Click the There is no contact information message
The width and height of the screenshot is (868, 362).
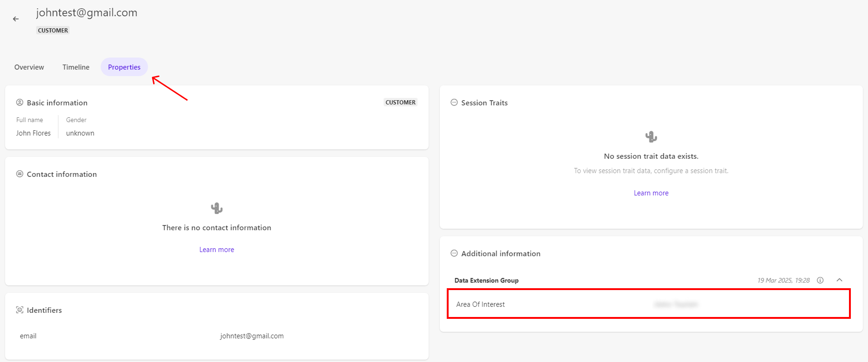tap(217, 228)
